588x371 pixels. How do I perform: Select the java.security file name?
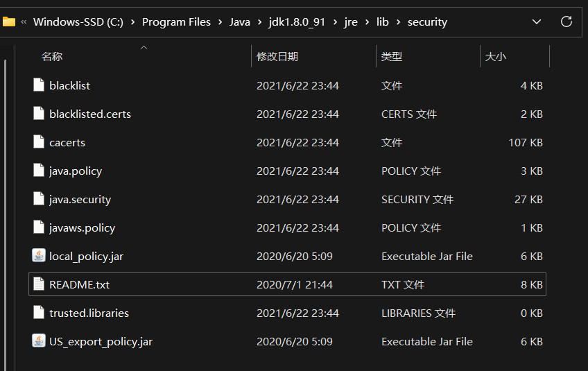point(80,199)
